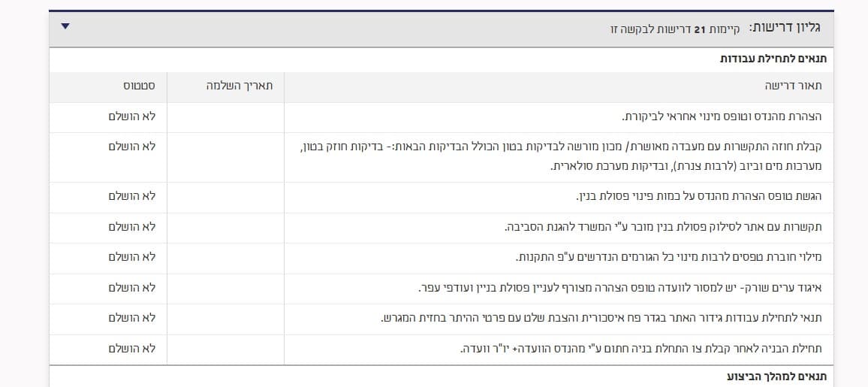The height and width of the screenshot is (387, 868).
Task: Select the איגוד ערים שורק requirement row
Action: (442, 289)
